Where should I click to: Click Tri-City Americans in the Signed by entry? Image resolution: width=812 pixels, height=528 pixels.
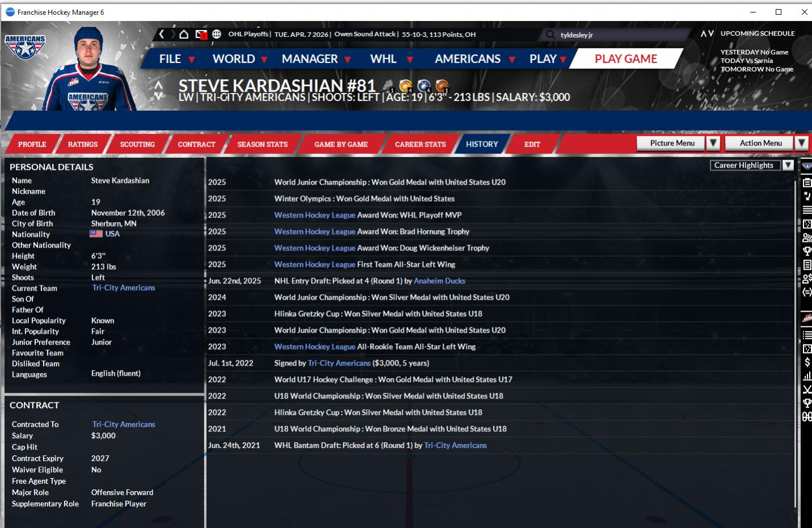click(x=339, y=363)
